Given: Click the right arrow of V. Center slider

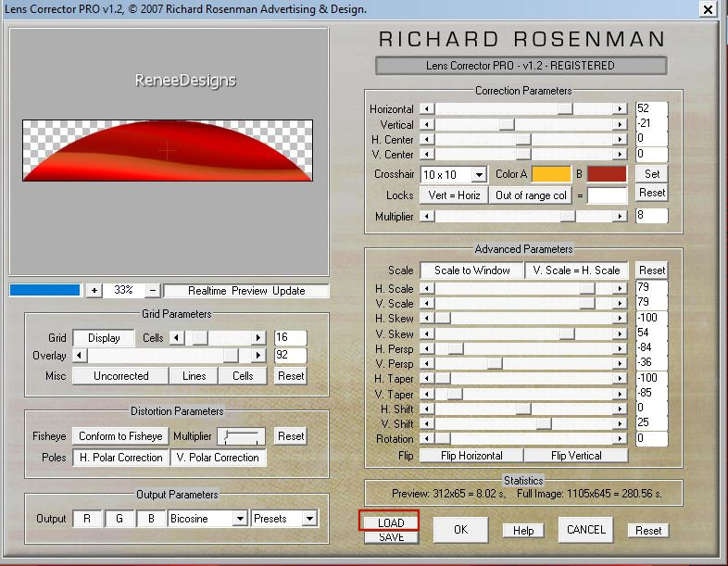Looking at the screenshot, I should click(x=620, y=154).
